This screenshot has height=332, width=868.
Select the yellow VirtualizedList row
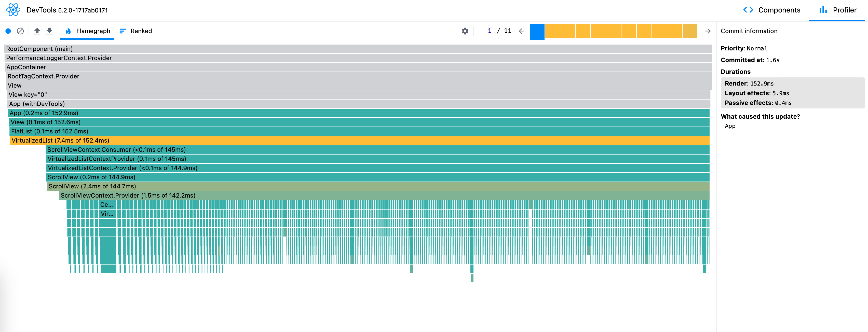(x=360, y=140)
